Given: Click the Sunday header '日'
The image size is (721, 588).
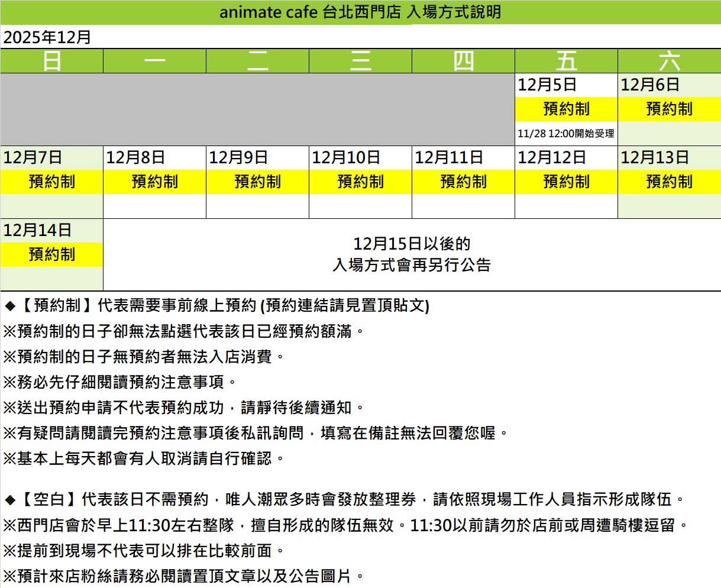Looking at the screenshot, I should 52,61.
